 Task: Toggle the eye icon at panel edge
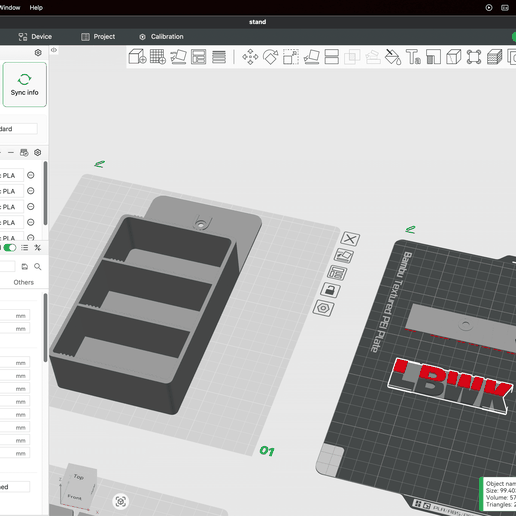point(54,50)
